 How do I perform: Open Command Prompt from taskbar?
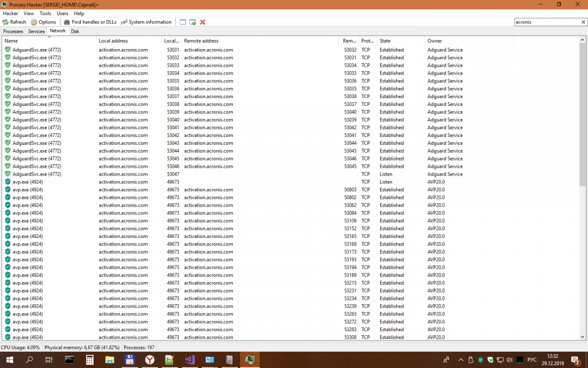click(x=70, y=360)
